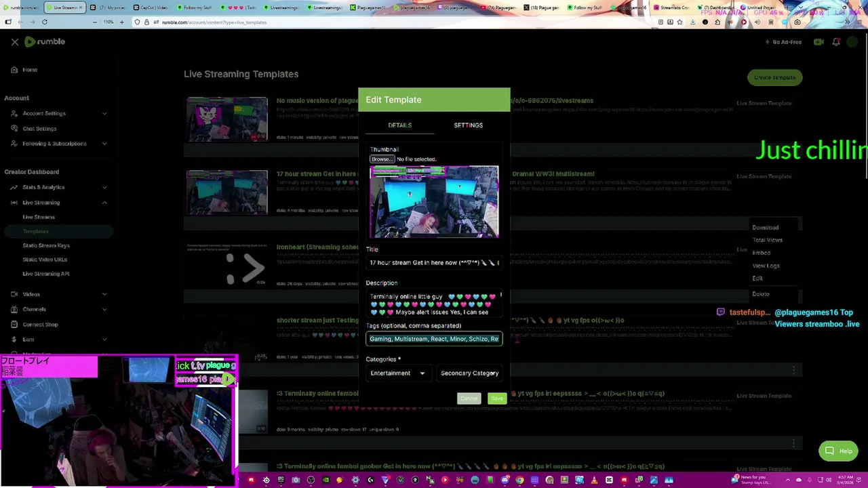Click into the Title field
The height and width of the screenshot is (488, 868).
434,263
